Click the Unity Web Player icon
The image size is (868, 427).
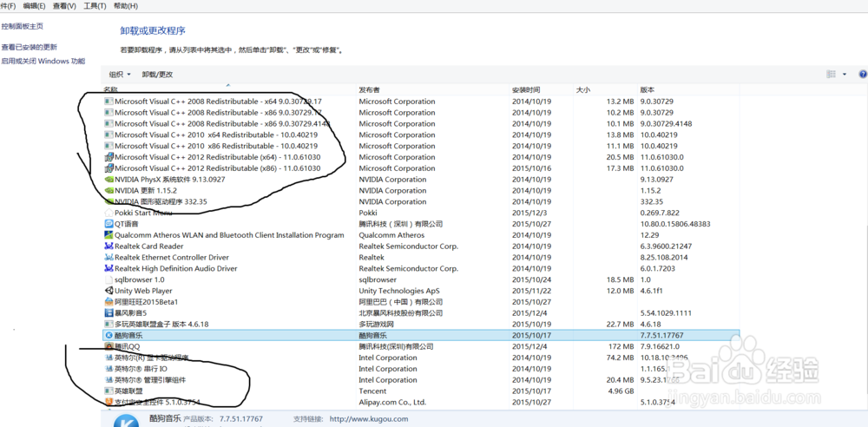coord(108,290)
